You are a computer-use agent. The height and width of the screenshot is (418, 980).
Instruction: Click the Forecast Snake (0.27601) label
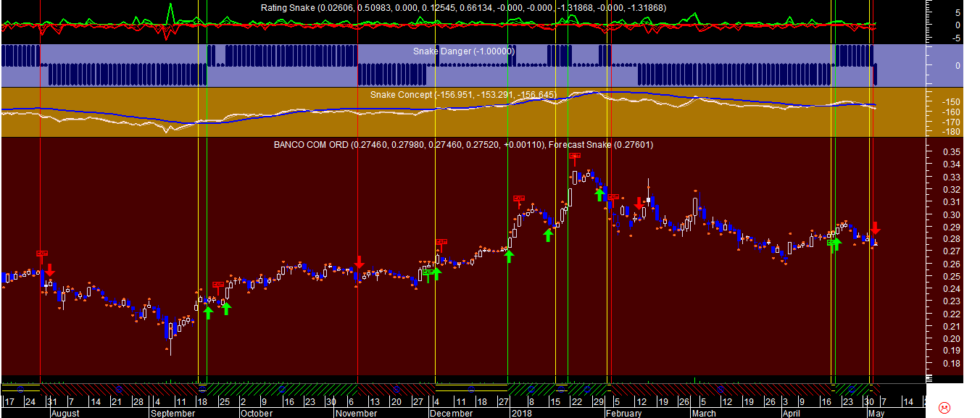[601, 145]
